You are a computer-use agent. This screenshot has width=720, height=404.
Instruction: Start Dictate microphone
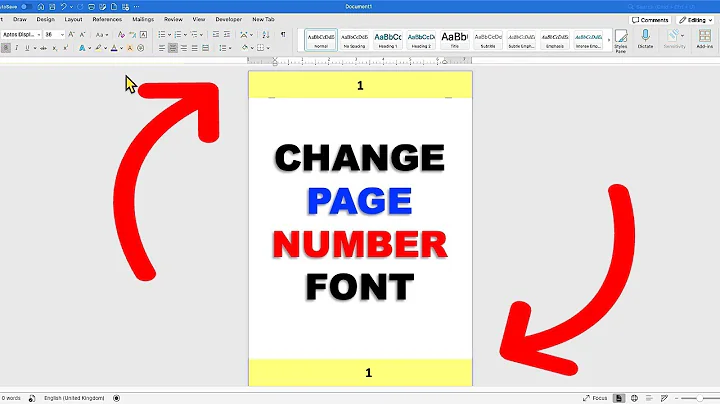(x=645, y=39)
